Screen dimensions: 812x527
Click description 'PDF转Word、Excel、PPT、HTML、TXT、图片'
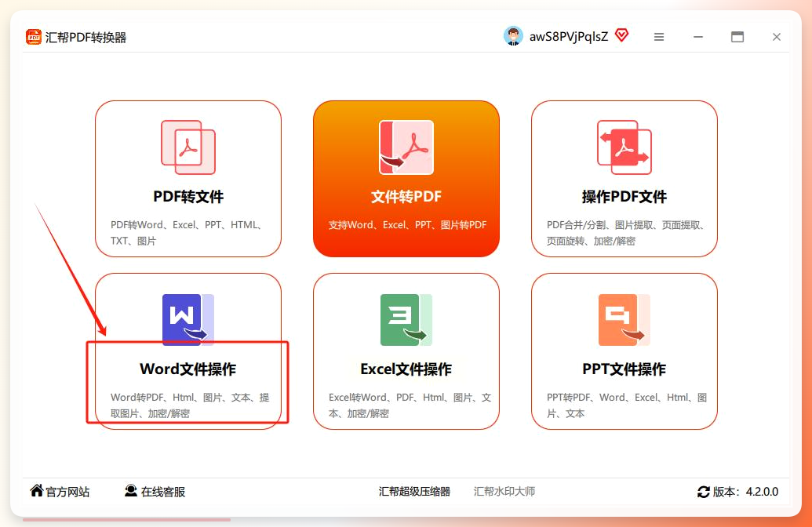point(188,233)
